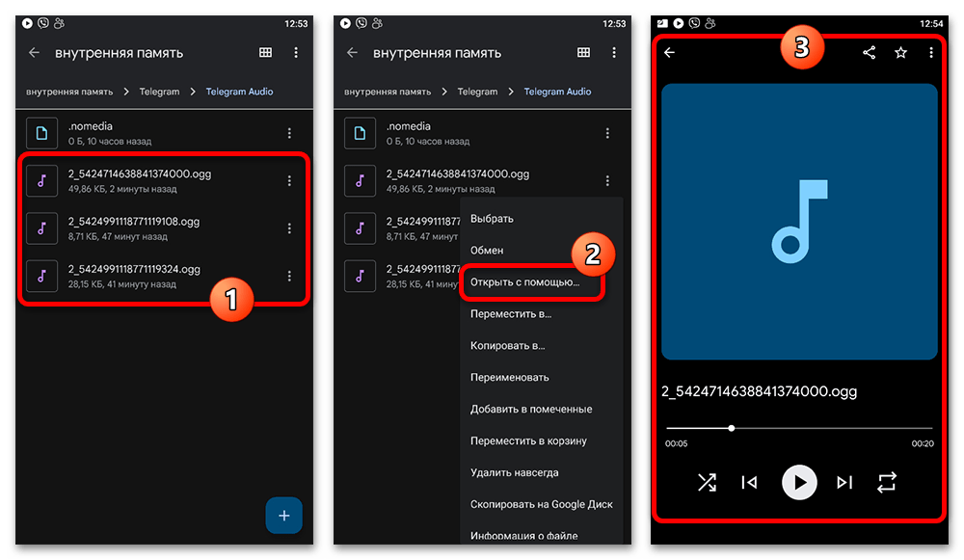This screenshot has height=560, width=964.
Task: Tap the blue album art in player
Action: tap(799, 222)
